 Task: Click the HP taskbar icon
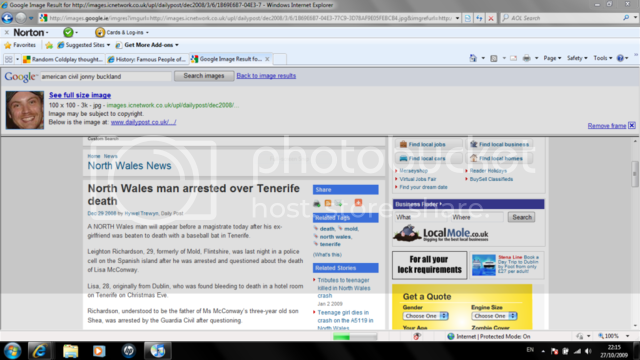pyautogui.click(x=129, y=351)
